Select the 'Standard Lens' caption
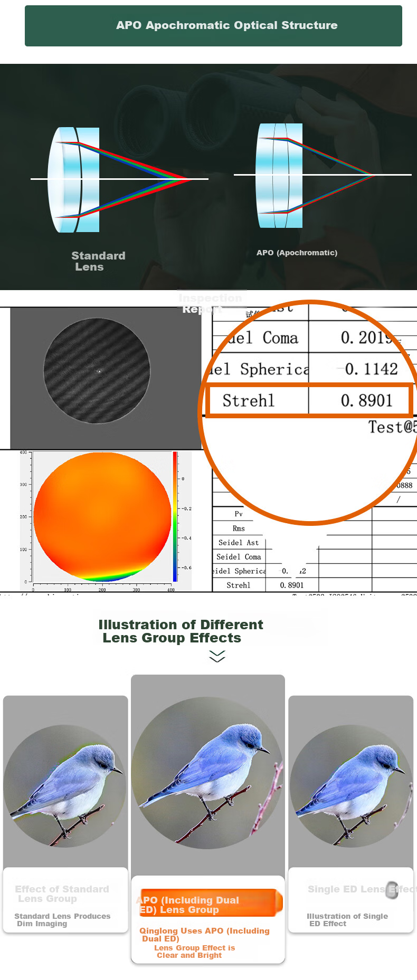 [98, 261]
